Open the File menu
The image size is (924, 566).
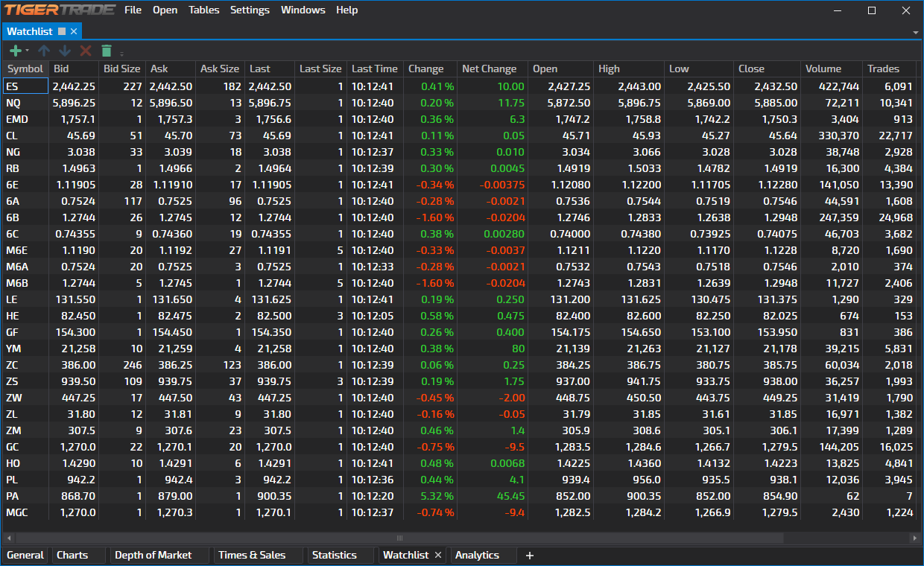coord(133,10)
